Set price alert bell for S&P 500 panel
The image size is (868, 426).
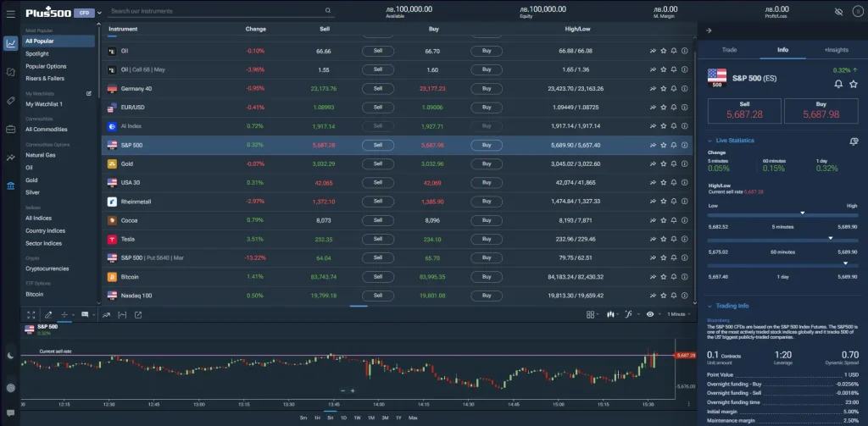(838, 84)
